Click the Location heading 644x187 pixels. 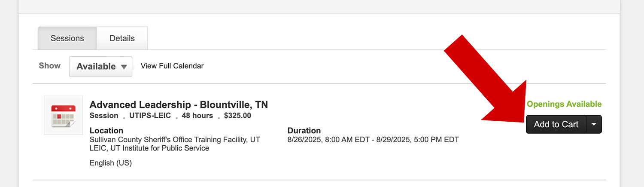tap(106, 130)
